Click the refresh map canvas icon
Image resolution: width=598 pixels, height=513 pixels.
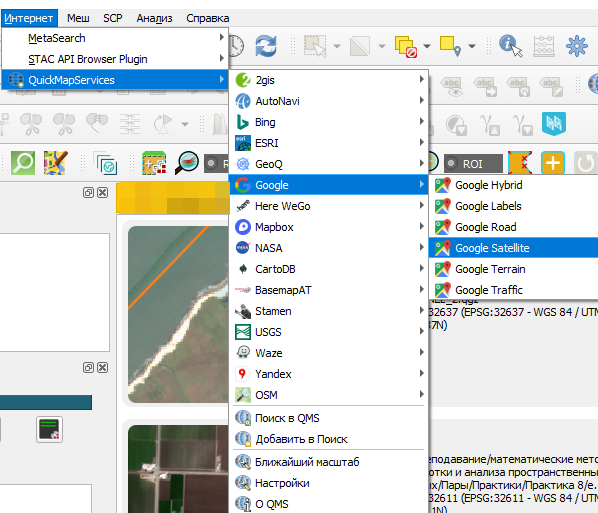266,46
